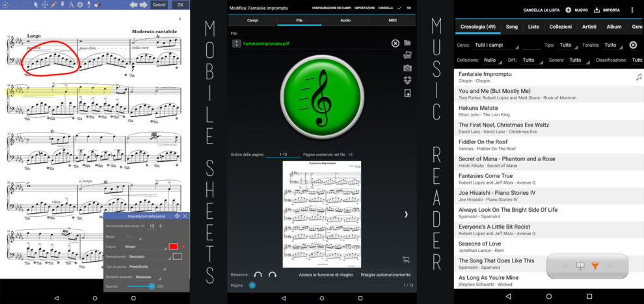
Task: Switch to the Campi tab
Action: point(252,20)
